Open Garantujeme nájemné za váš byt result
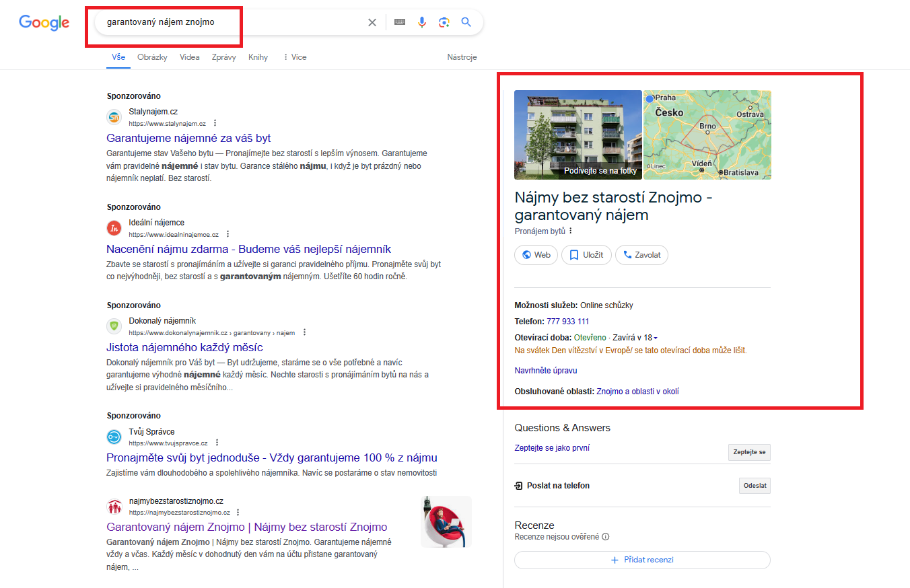The image size is (910, 588). click(188, 138)
